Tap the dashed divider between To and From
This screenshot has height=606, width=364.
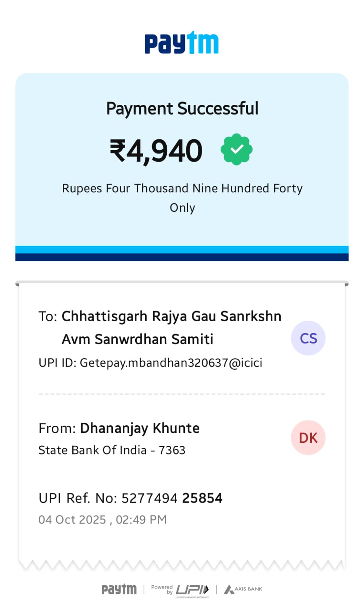click(182, 394)
